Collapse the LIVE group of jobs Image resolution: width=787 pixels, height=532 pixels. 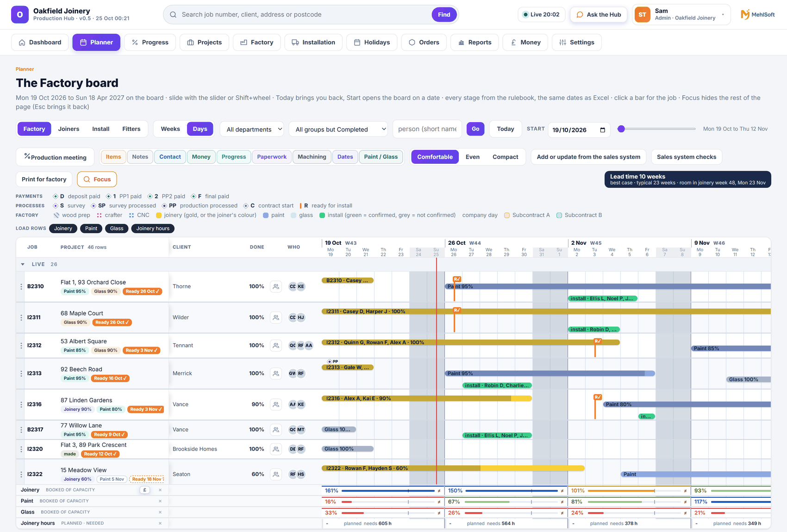pos(23,265)
